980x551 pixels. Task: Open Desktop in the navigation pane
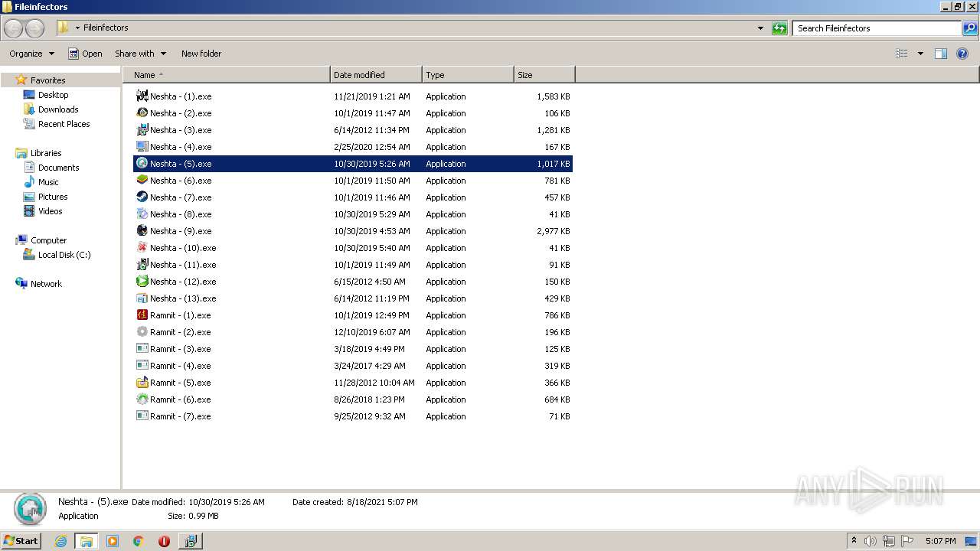(x=53, y=95)
